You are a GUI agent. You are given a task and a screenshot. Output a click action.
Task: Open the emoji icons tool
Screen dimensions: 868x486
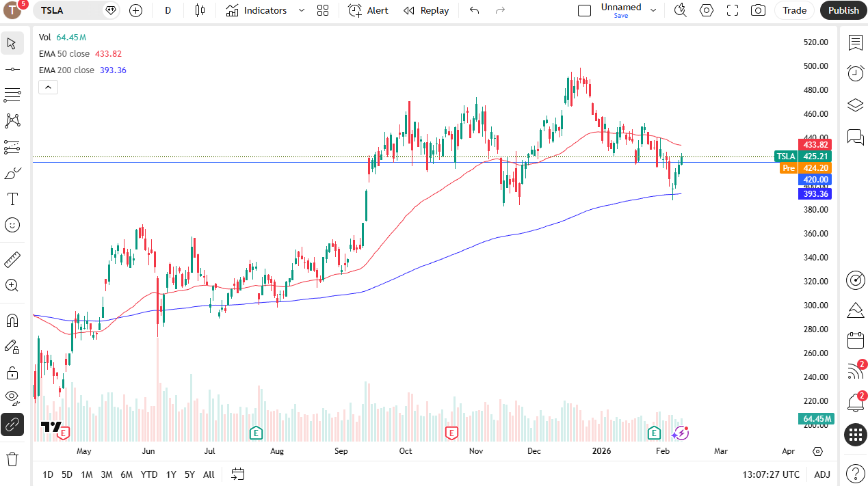[12, 225]
